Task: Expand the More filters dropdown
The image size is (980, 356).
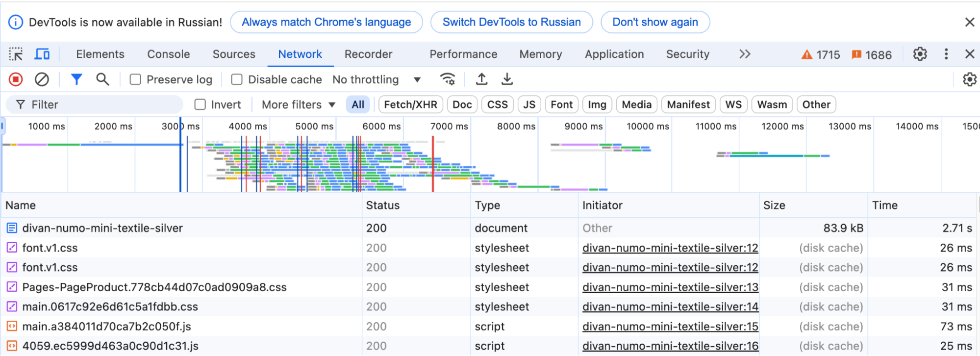Action: click(299, 104)
